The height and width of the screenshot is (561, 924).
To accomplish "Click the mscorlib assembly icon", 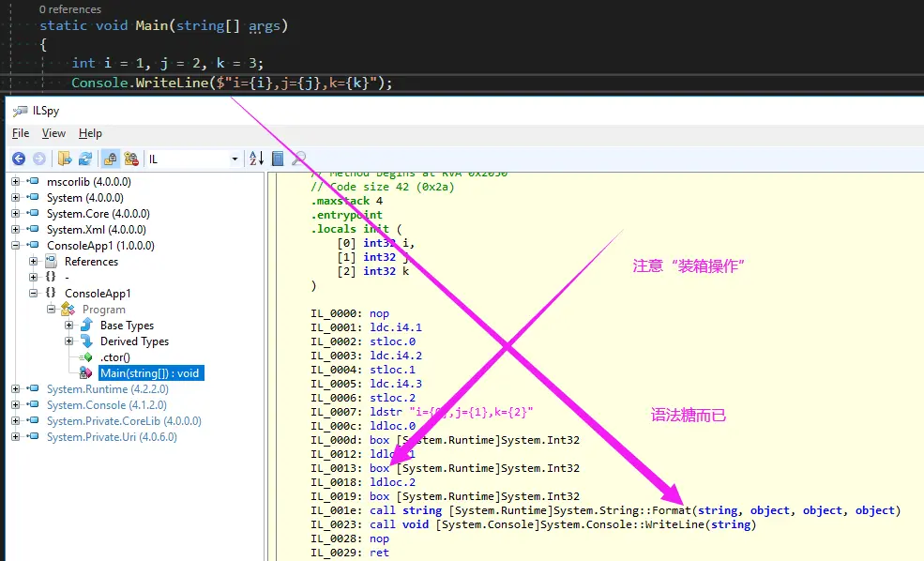I will (33, 181).
